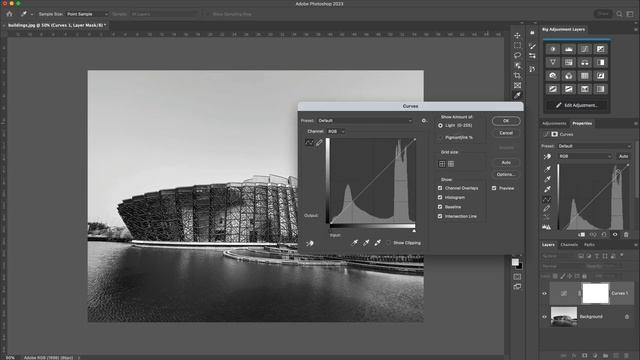Screen dimensions: 640x360
Task: Pick the black point eyedropper in the Curves dialog
Action: 355,243
